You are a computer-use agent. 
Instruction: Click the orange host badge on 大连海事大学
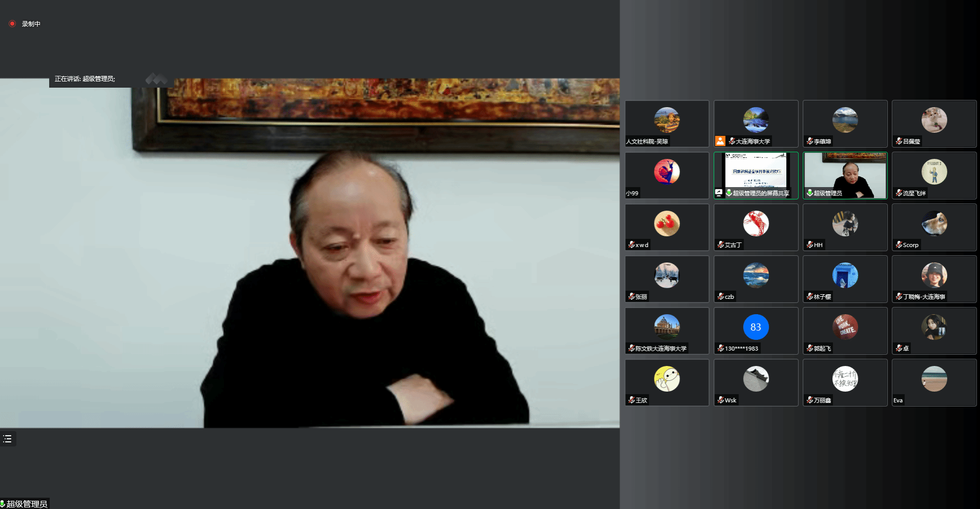pyautogui.click(x=720, y=141)
